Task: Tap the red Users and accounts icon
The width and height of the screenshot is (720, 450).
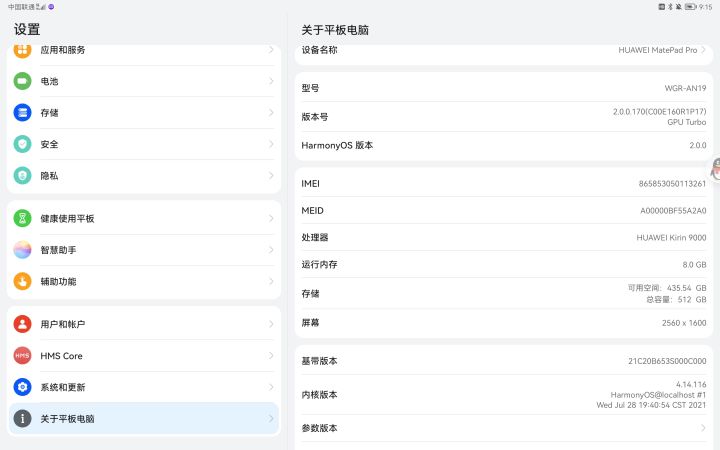Action: (22, 324)
